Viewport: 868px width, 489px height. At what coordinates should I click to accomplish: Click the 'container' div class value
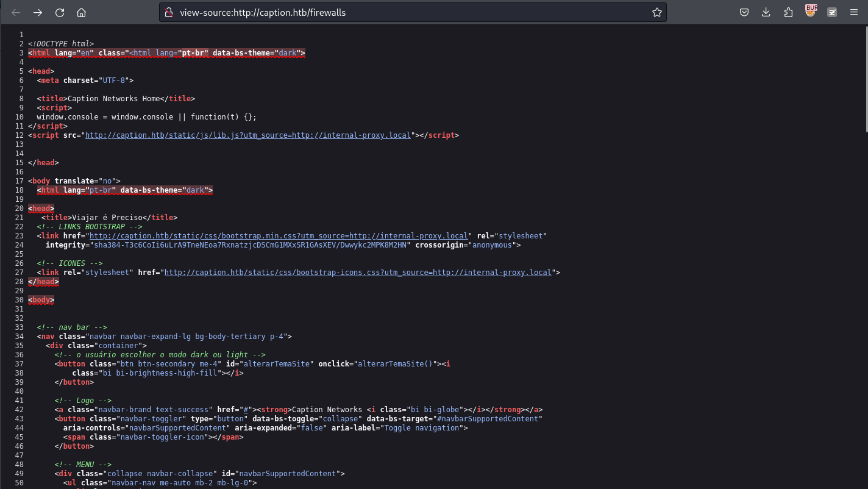coord(118,346)
